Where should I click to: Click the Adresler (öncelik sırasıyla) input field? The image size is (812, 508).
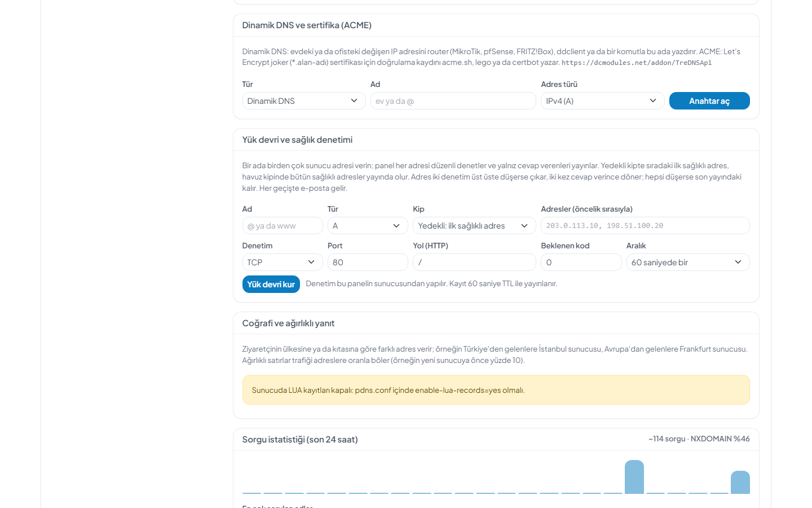(x=645, y=226)
